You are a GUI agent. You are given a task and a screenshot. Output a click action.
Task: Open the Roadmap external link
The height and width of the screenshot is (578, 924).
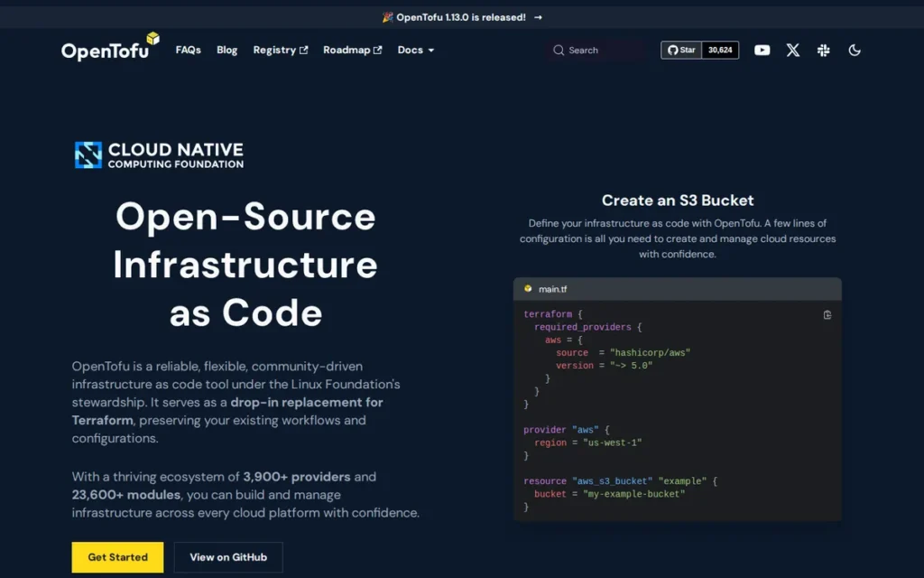[353, 51]
